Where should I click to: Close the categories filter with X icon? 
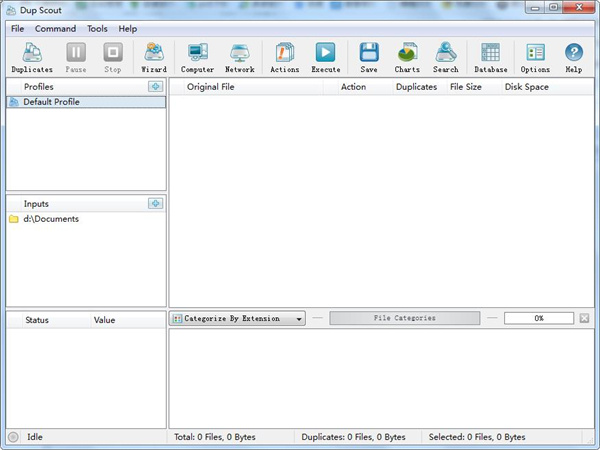click(584, 318)
